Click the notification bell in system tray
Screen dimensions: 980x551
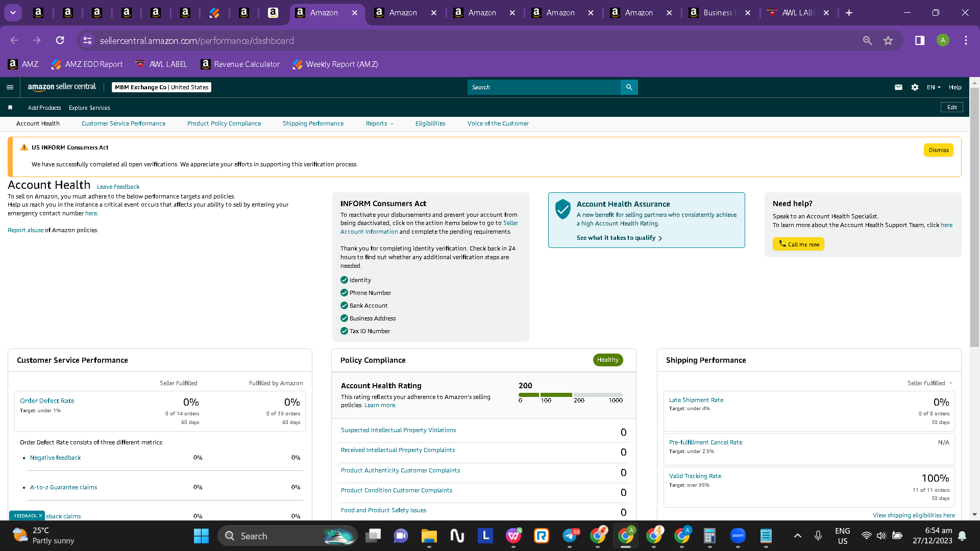point(962,536)
